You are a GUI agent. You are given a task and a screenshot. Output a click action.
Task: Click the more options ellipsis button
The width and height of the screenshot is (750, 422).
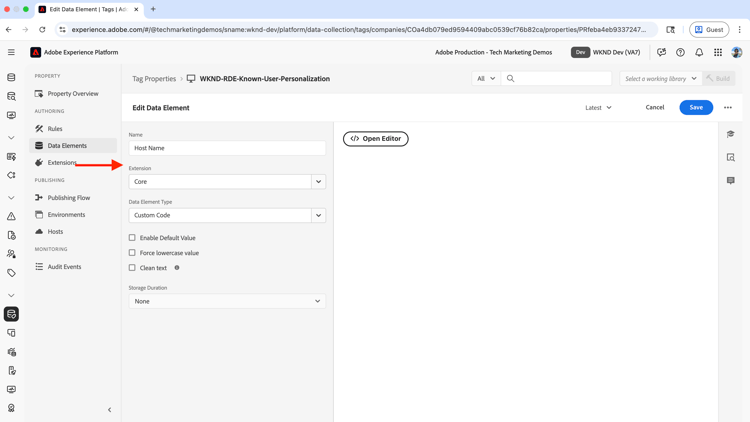coord(728,108)
